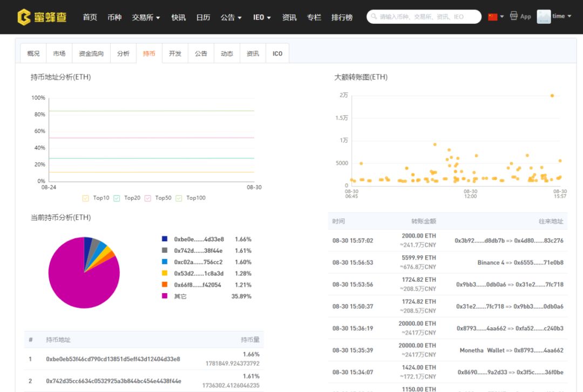The height and width of the screenshot is (392, 583).
Task: Click the 往来地址 column header
Action: [x=551, y=221]
